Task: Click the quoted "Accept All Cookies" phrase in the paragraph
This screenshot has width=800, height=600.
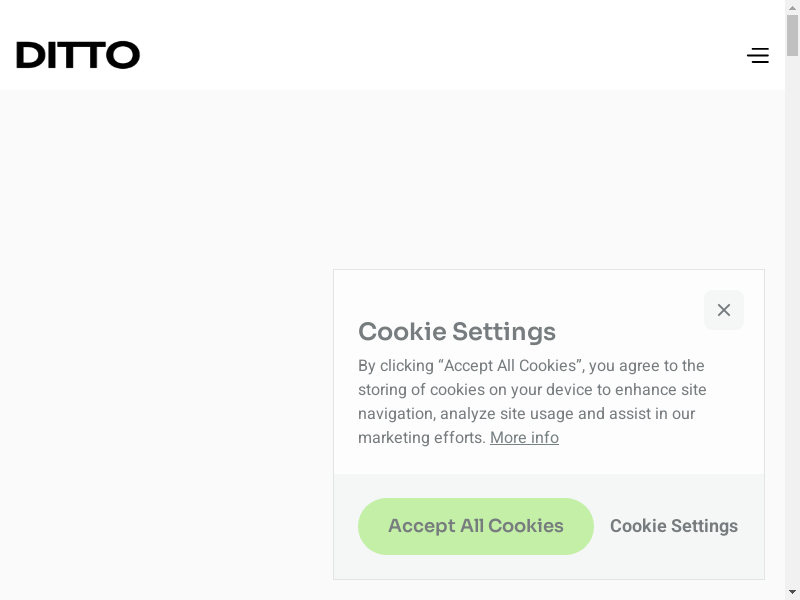Action: click(508, 366)
